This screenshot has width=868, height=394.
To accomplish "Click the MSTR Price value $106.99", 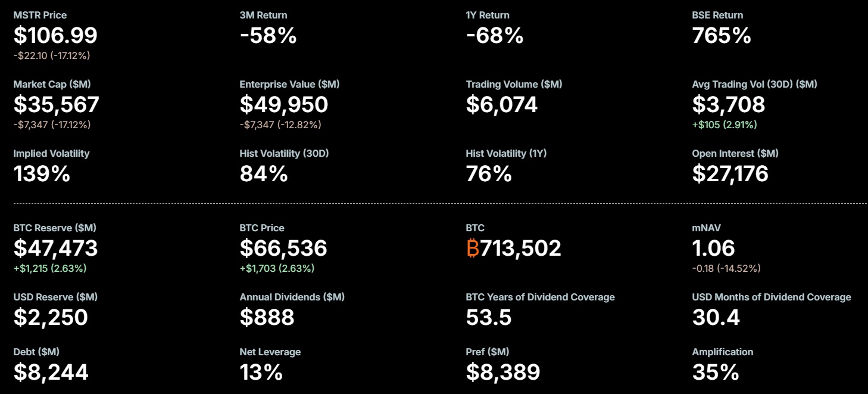I will (x=55, y=36).
